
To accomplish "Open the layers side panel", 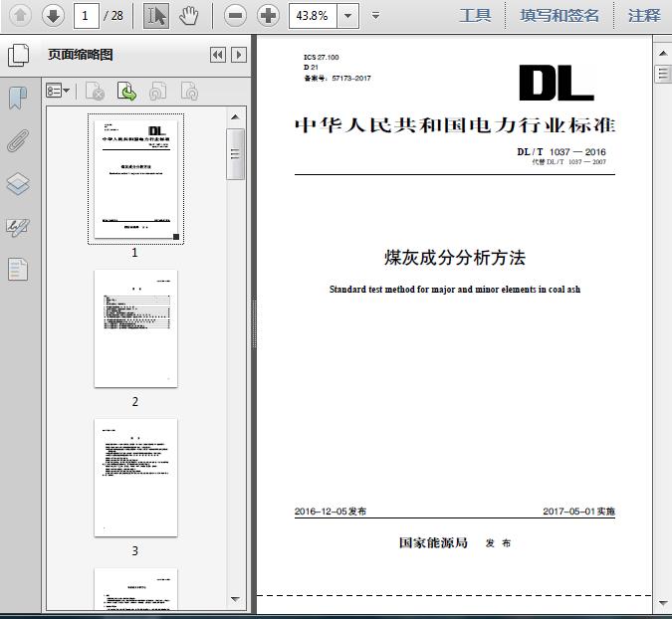I will [18, 184].
